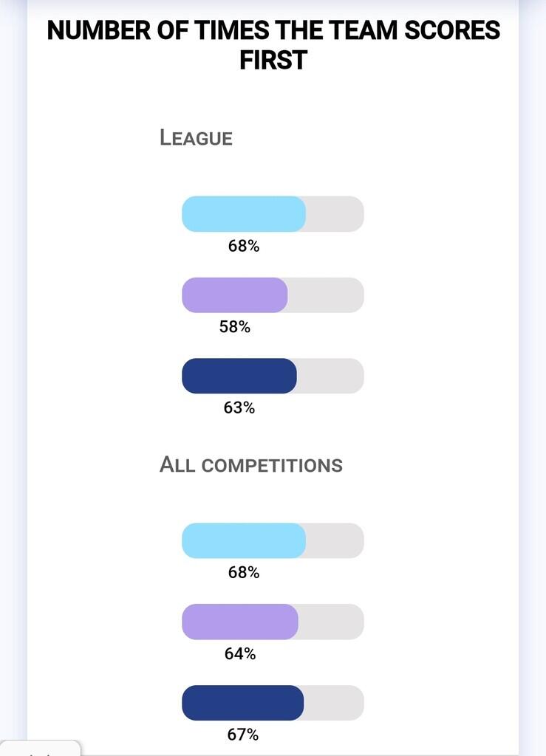Click the All competitions section heading
This screenshot has height=756, width=546.
pos(251,465)
